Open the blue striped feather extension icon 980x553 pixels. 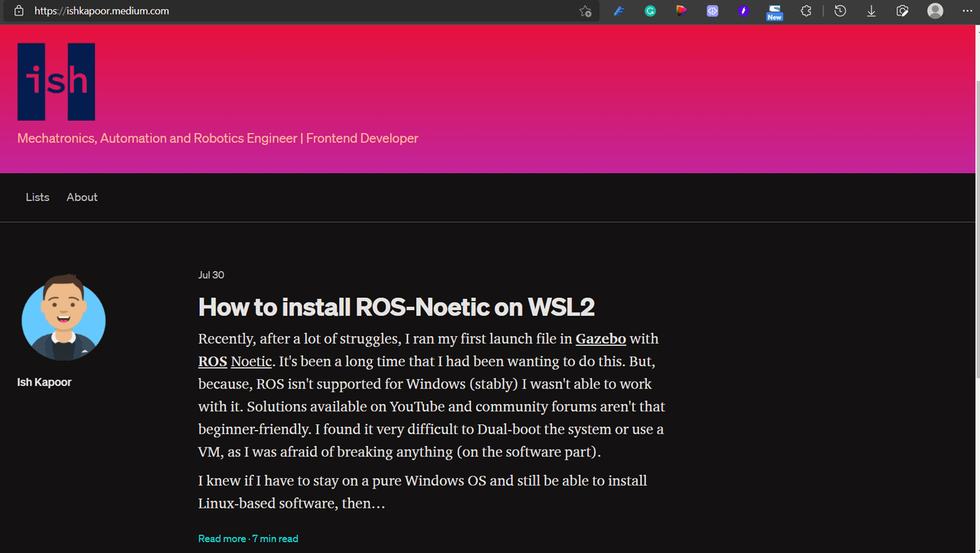(x=619, y=11)
